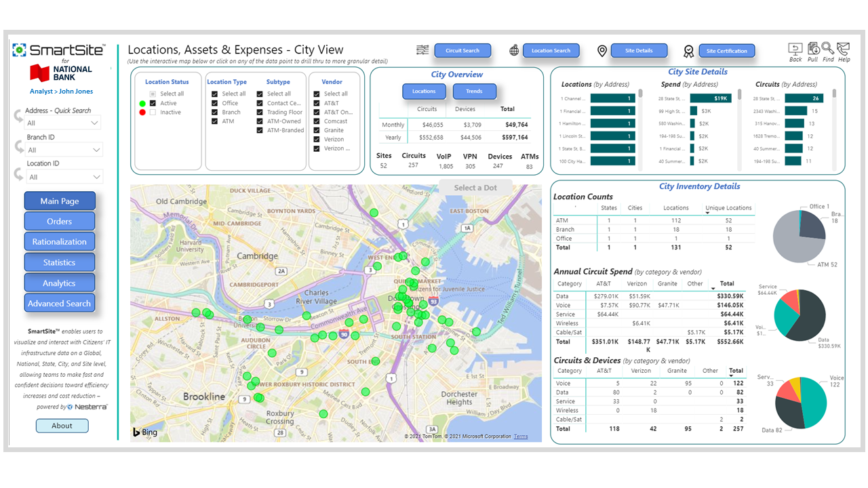Reset the Address quick search with arrow icon
Viewport: 868px width, 488px height.
click(x=18, y=117)
